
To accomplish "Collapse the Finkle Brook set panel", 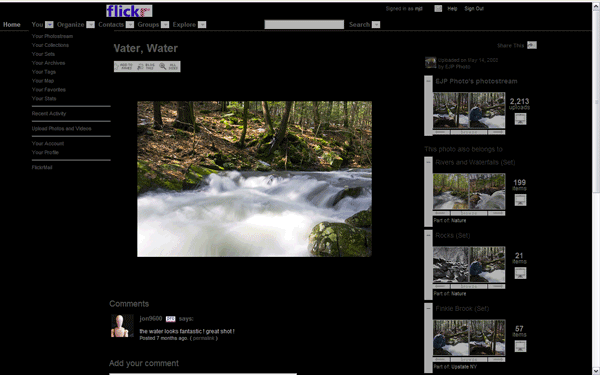I will 428,308.
